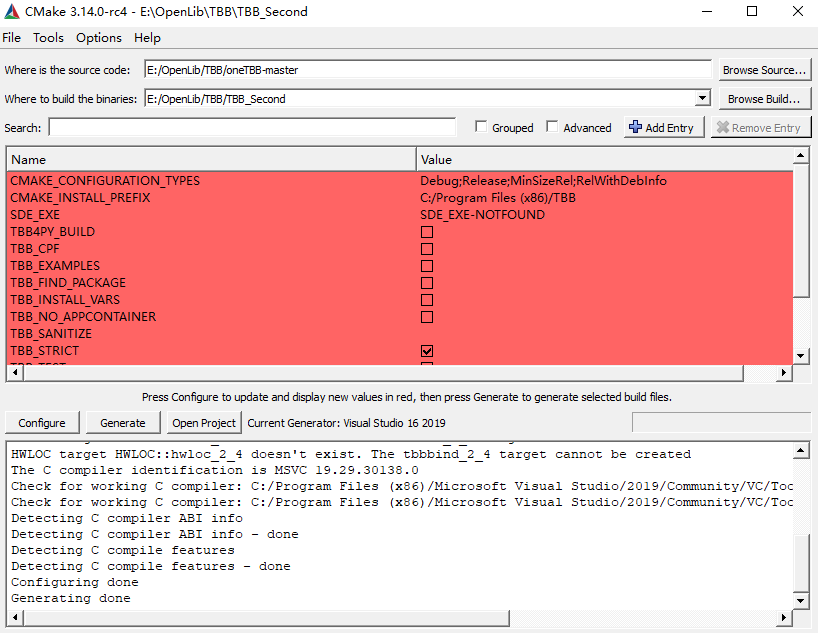Click Open Project to launch Visual Studio
The height and width of the screenshot is (633, 818).
pos(203,422)
